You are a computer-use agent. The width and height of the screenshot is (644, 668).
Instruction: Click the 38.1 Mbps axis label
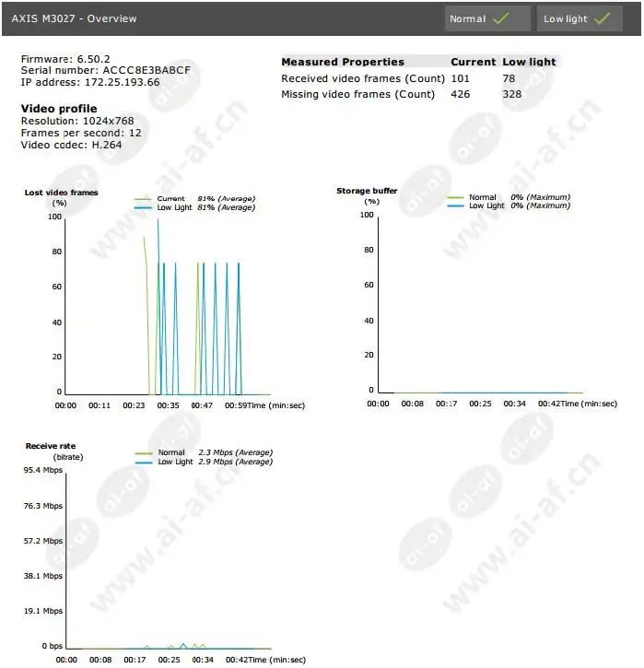tap(43, 576)
